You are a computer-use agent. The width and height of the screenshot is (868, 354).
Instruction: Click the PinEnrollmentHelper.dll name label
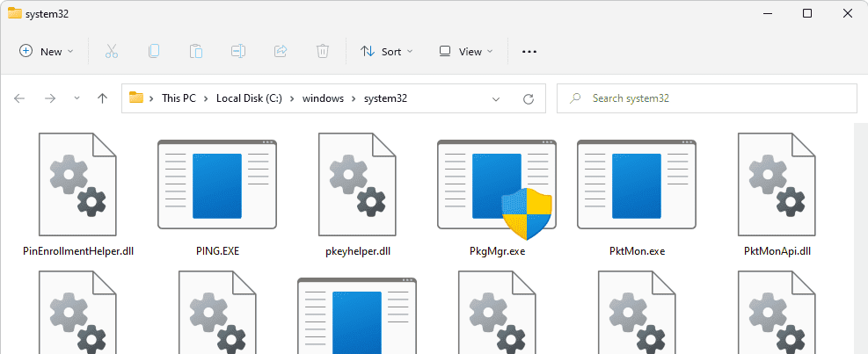78,251
